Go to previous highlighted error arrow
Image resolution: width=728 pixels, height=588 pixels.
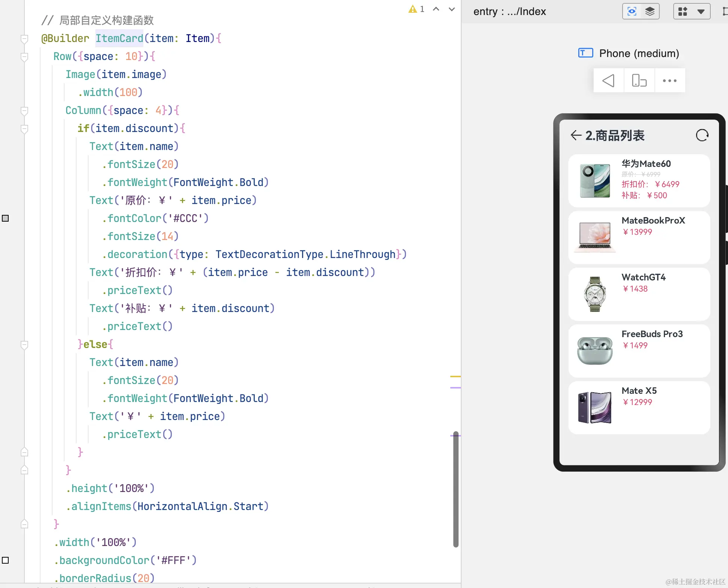pyautogui.click(x=436, y=9)
